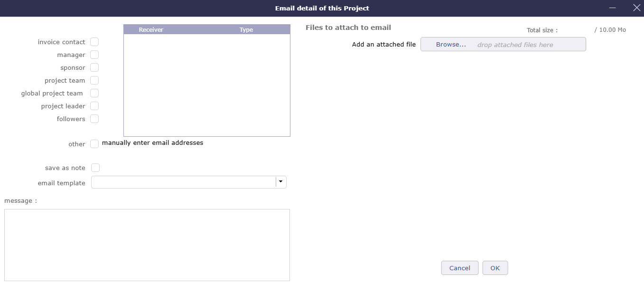Confirm with the OK button
Viewport: 644px width, 284px height.
495,267
